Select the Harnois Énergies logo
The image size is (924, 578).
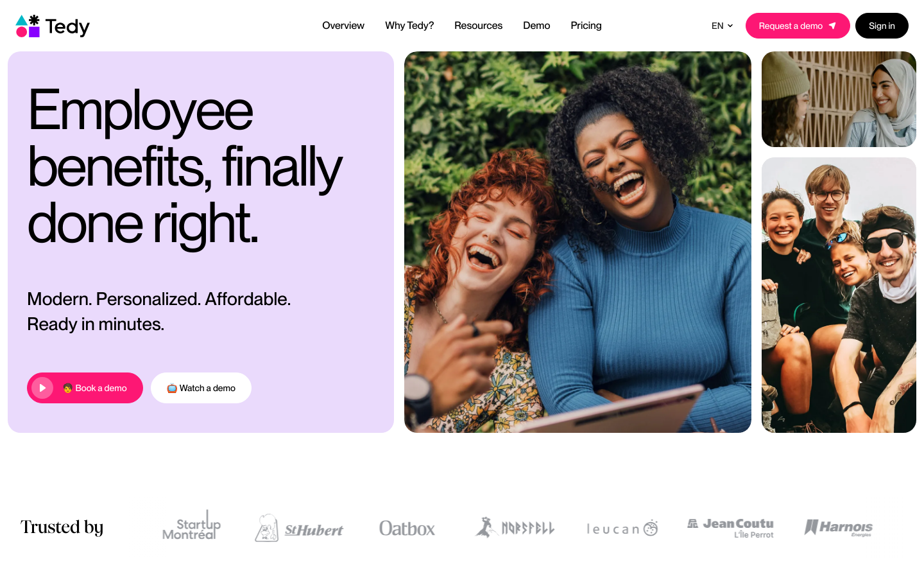[x=838, y=528]
